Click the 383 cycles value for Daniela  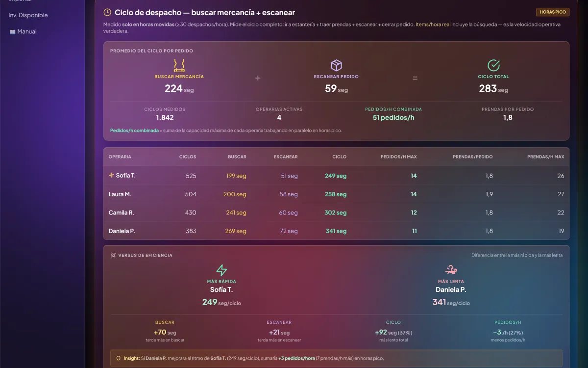191,231
